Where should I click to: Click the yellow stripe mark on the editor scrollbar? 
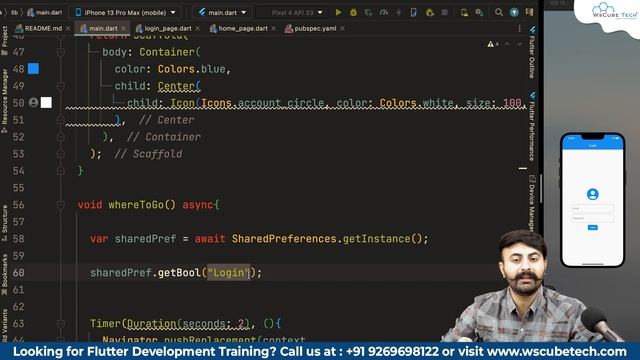pos(522,168)
